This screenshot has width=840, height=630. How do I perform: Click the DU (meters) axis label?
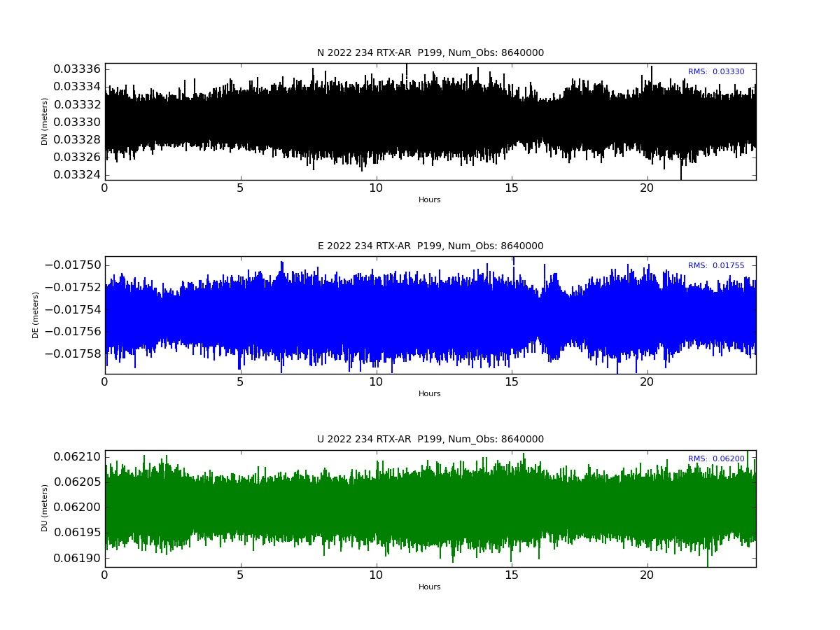click(45, 508)
